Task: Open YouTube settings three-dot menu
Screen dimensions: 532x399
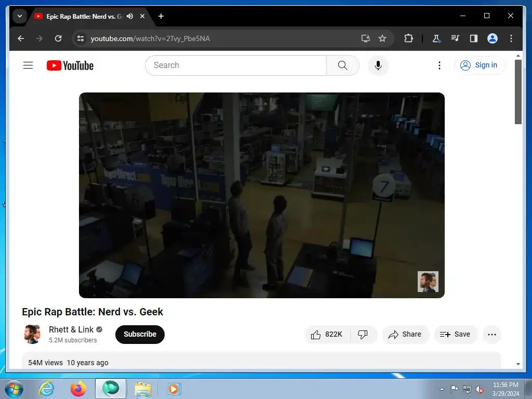Action: tap(440, 65)
